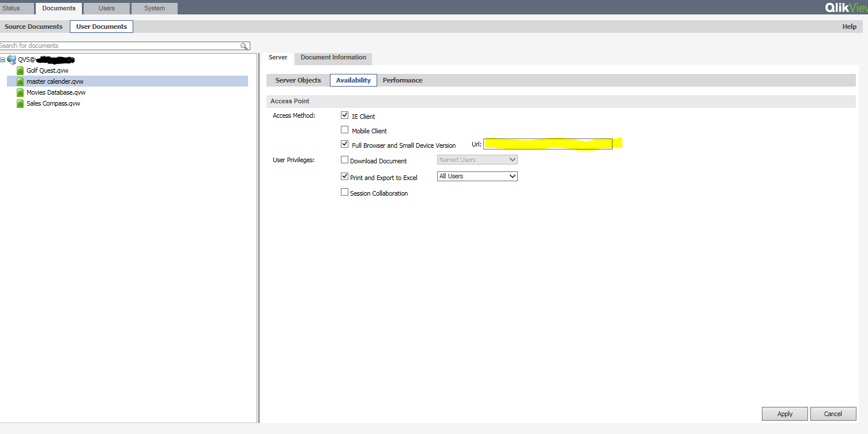This screenshot has height=434, width=868.
Task: Click the Search for documents field
Action: click(124, 46)
